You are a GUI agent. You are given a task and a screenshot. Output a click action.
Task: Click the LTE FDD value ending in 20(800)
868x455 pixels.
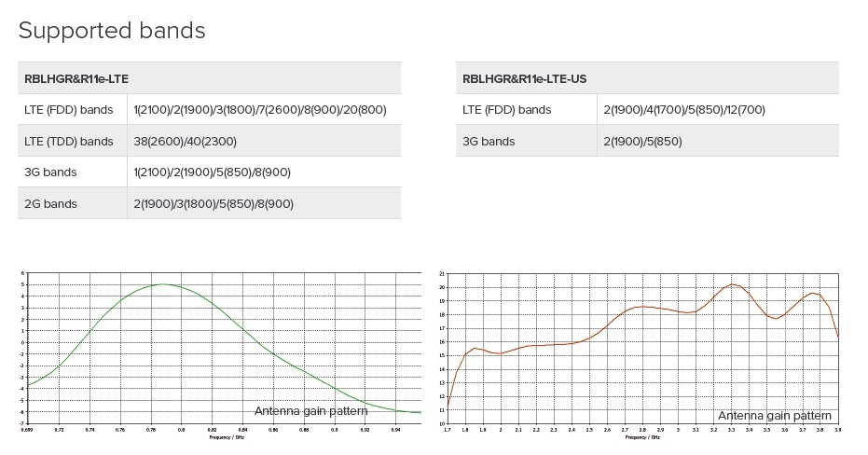point(260,110)
